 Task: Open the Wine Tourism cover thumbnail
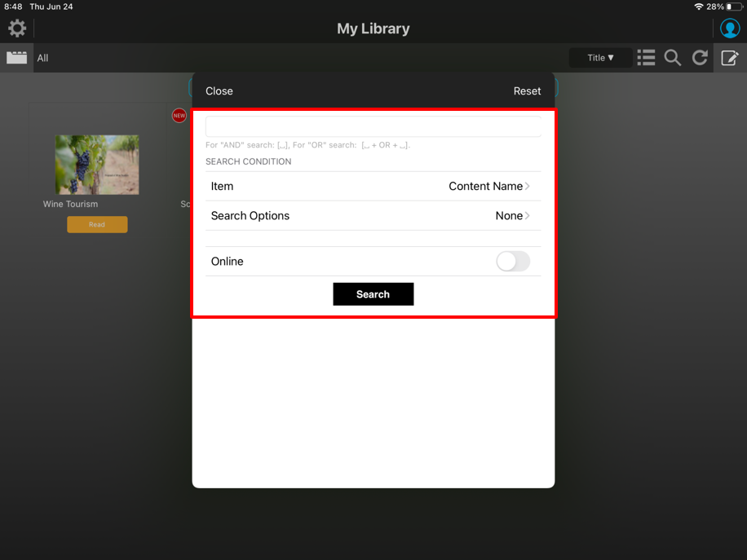tap(97, 165)
